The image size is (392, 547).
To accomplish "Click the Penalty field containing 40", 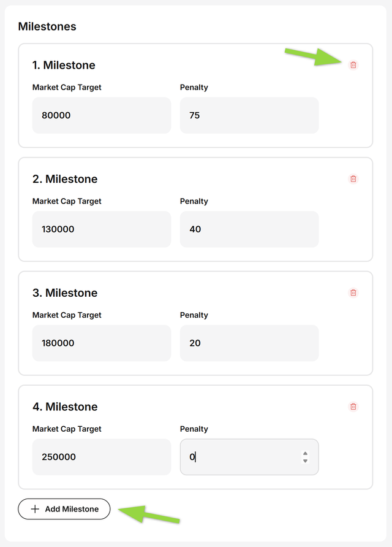I will tap(249, 229).
